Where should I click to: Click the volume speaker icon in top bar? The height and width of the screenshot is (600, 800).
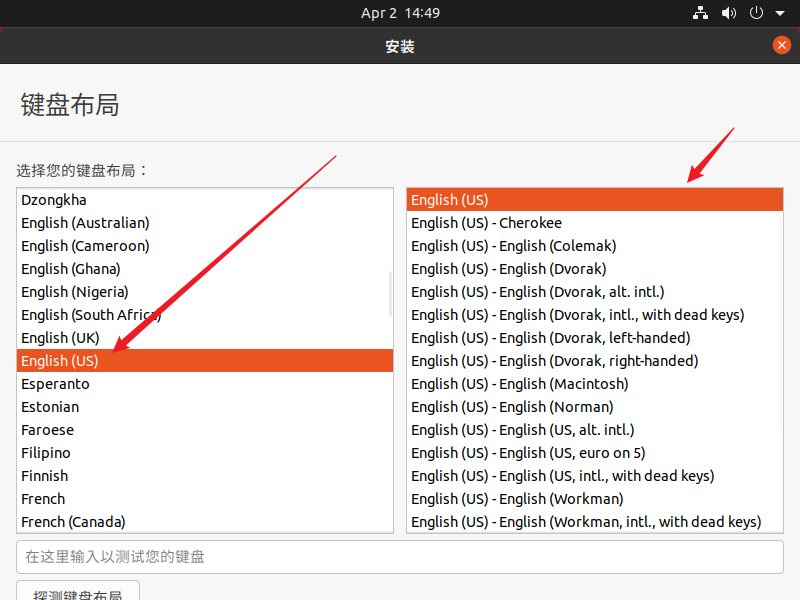[729, 13]
